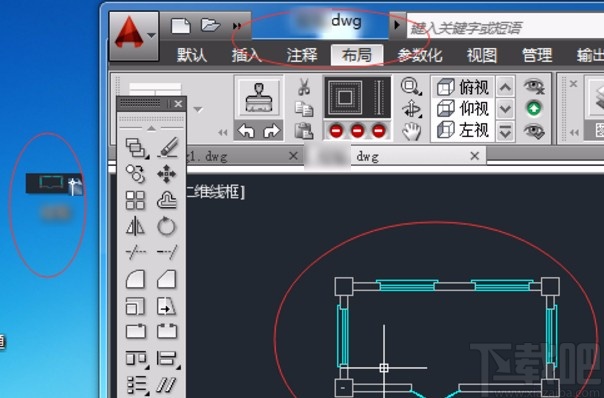Select the Erase tool
This screenshot has width=604, height=398.
tap(168, 147)
